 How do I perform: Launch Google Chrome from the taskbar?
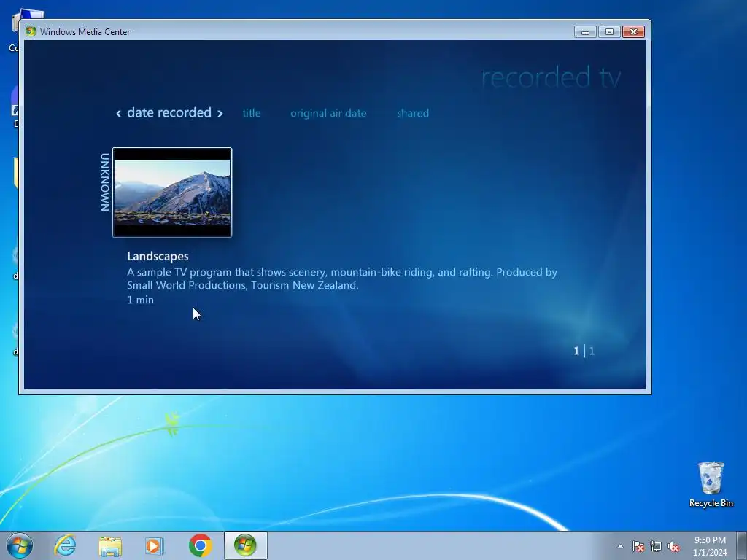(200, 545)
